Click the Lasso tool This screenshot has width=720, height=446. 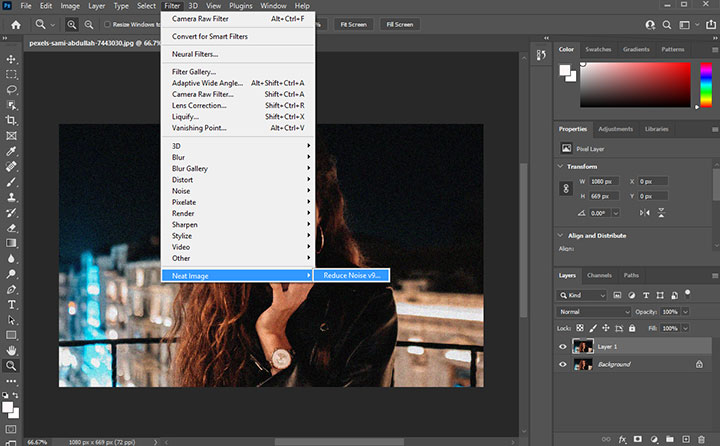pyautogui.click(x=12, y=89)
